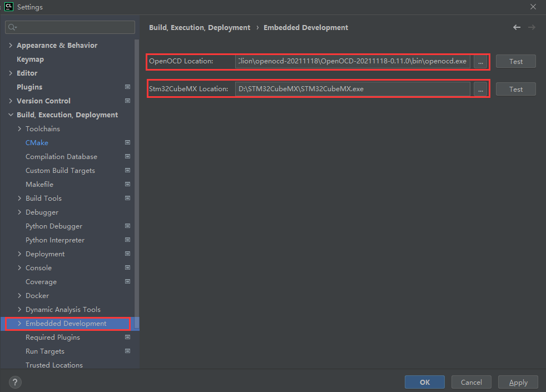546x392 pixels.
Task: Browse for Stm32CubeMX location with ellipsis button
Action: pyautogui.click(x=480, y=90)
